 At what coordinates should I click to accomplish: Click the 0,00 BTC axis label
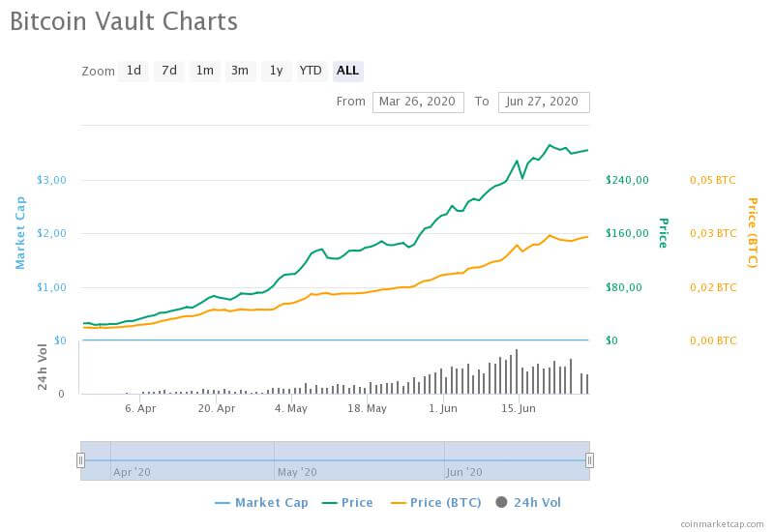(713, 340)
